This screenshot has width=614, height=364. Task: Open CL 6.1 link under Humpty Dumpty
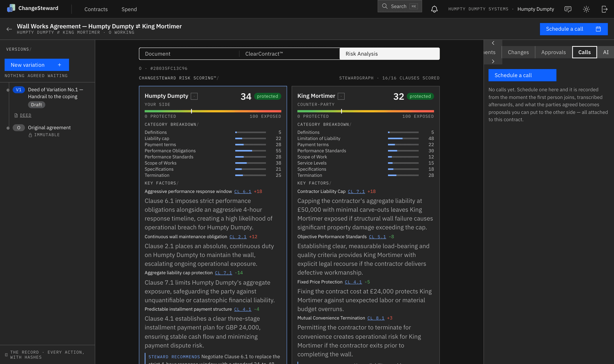pyautogui.click(x=243, y=191)
